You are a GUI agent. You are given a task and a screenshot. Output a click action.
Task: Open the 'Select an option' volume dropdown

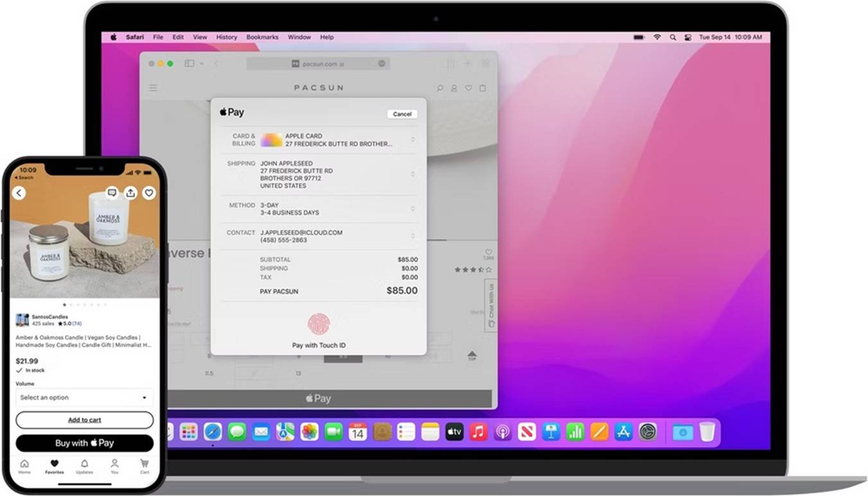tap(84, 397)
